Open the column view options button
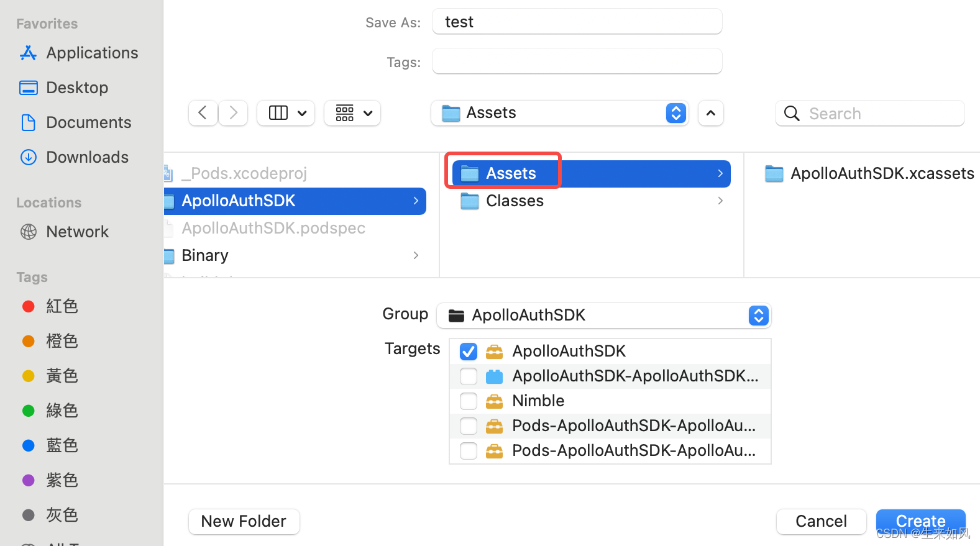980x546 pixels. [x=286, y=113]
